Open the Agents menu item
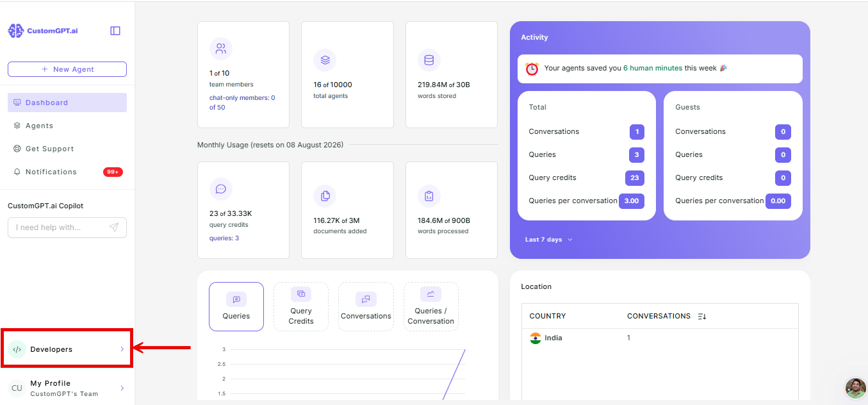The height and width of the screenshot is (405, 868). [67, 126]
